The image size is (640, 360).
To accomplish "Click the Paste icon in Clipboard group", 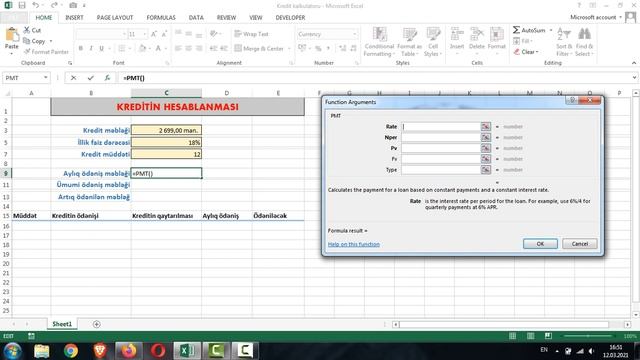I will pyautogui.click(x=12, y=35).
